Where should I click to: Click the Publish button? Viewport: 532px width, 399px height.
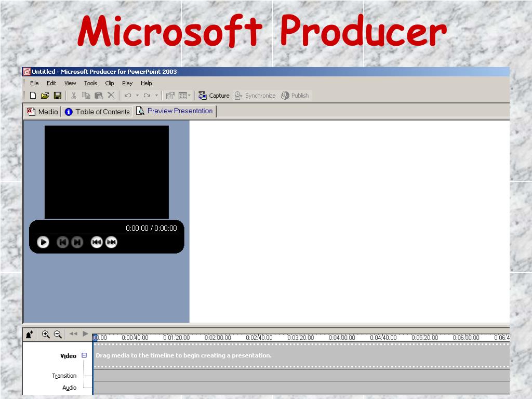tap(295, 96)
